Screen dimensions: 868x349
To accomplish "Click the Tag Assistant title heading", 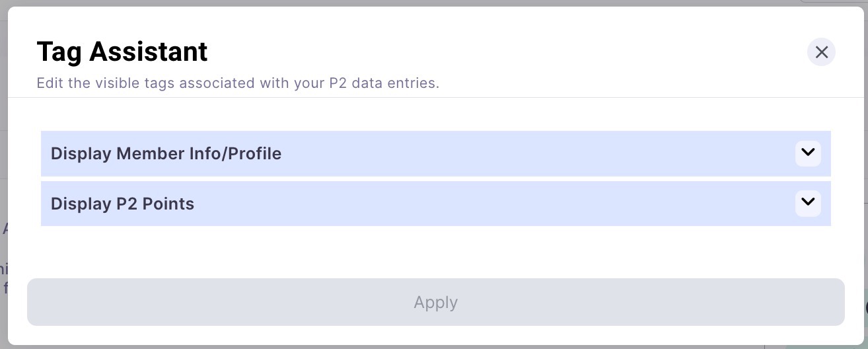I will [122, 52].
